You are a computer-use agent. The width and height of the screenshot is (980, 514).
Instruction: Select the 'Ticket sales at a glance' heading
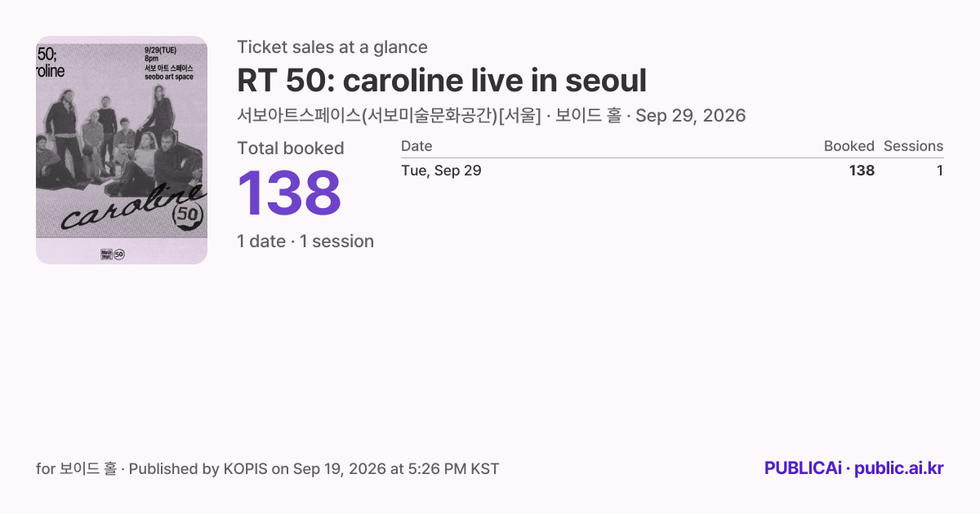pyautogui.click(x=332, y=47)
